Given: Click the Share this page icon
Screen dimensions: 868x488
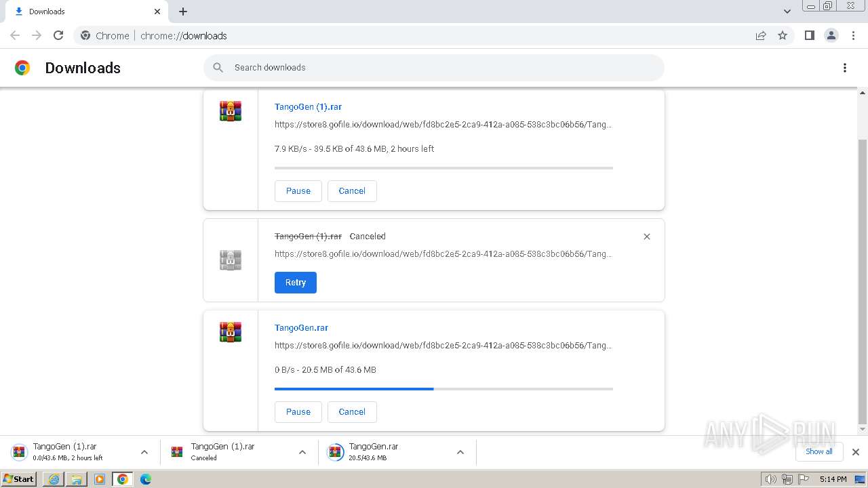Looking at the screenshot, I should 761,35.
